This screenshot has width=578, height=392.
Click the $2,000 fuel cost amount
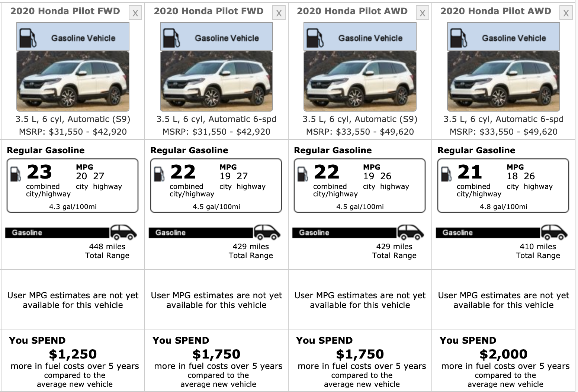(x=503, y=354)
